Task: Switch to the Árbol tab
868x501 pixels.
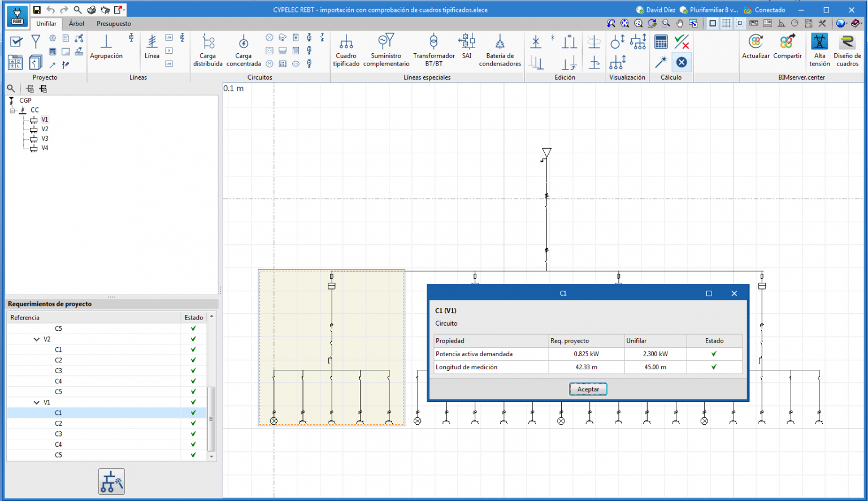Action: coord(76,24)
